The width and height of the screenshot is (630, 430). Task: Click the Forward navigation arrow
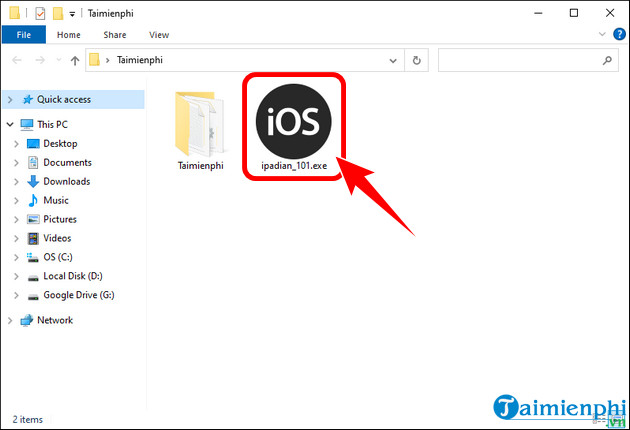tap(40, 60)
